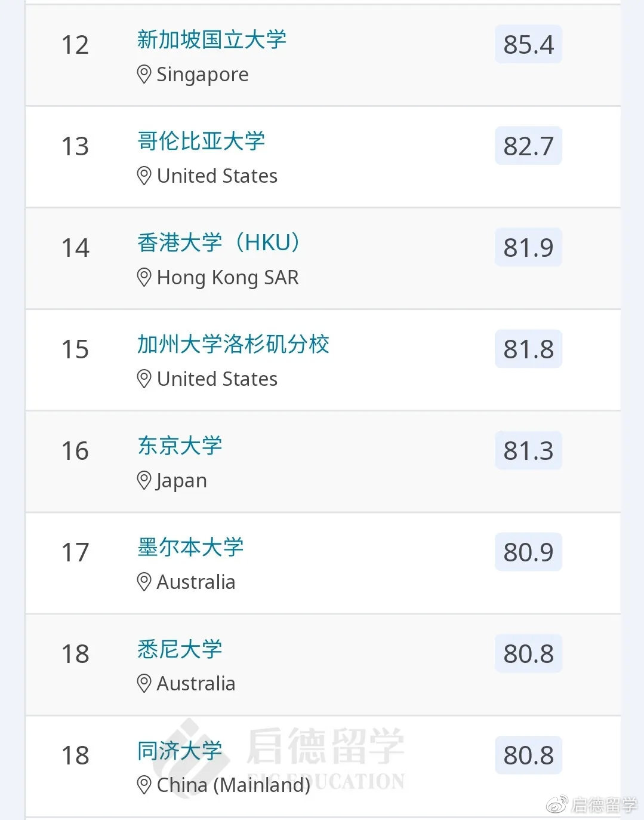The height and width of the screenshot is (820, 644).
Task: Open the 悉尼大学 link
Action: [180, 649]
